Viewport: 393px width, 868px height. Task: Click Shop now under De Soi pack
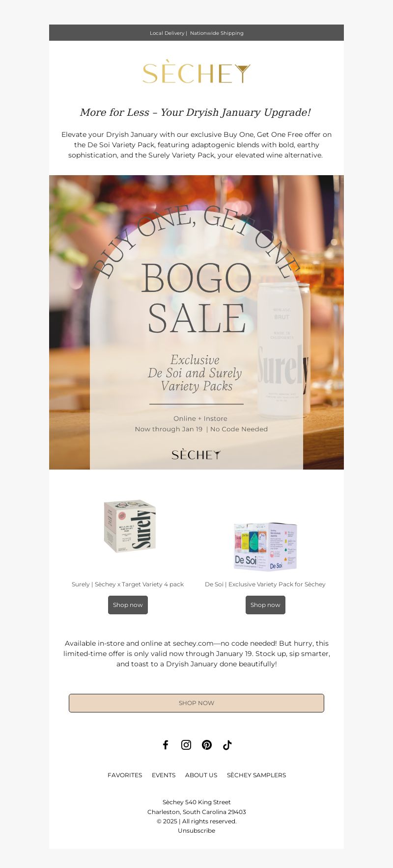[x=265, y=605]
